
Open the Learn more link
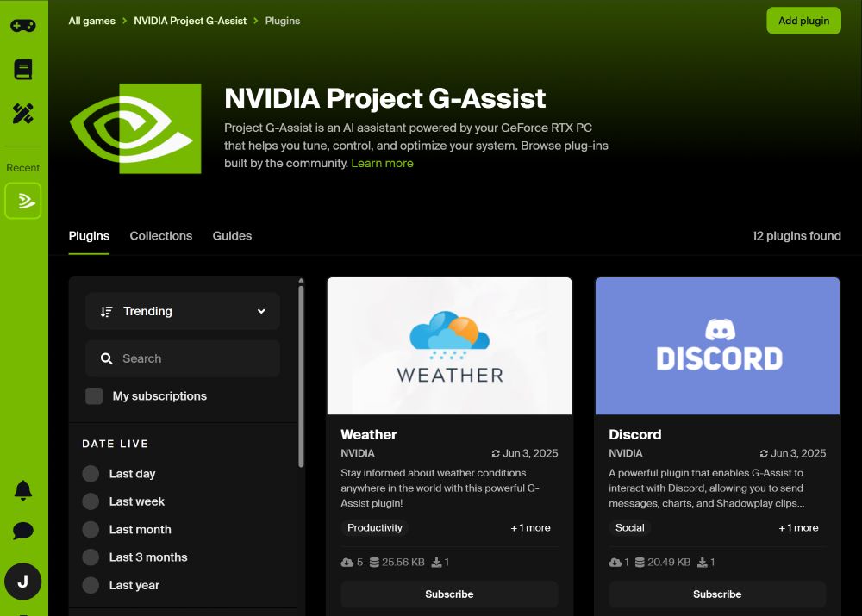382,163
